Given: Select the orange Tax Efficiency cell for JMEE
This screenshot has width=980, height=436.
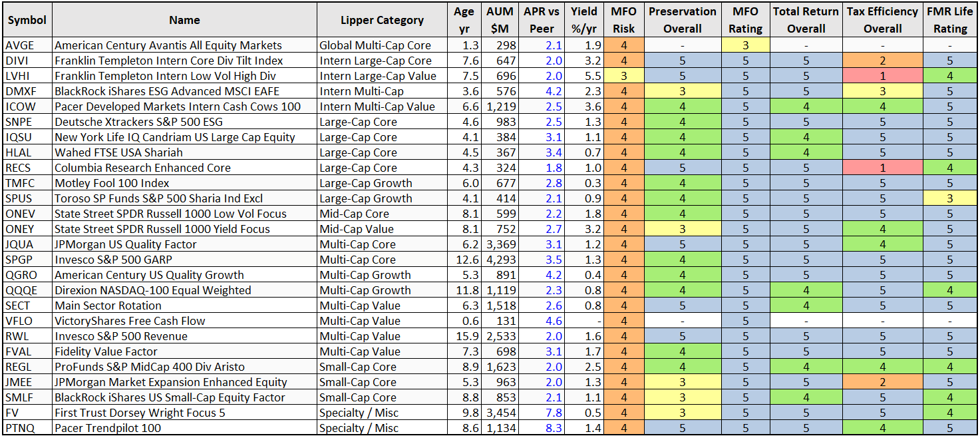Looking at the screenshot, I should tap(884, 382).
